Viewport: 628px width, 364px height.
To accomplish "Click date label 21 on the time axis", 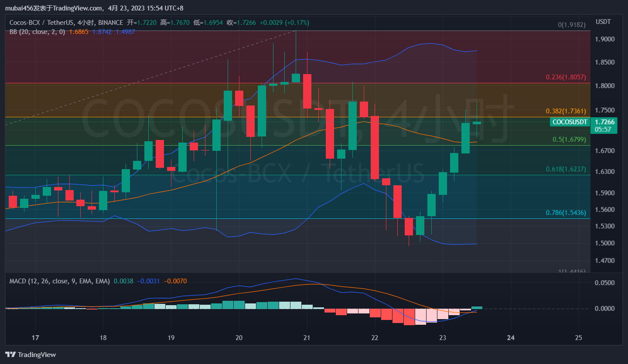I will tap(307, 337).
